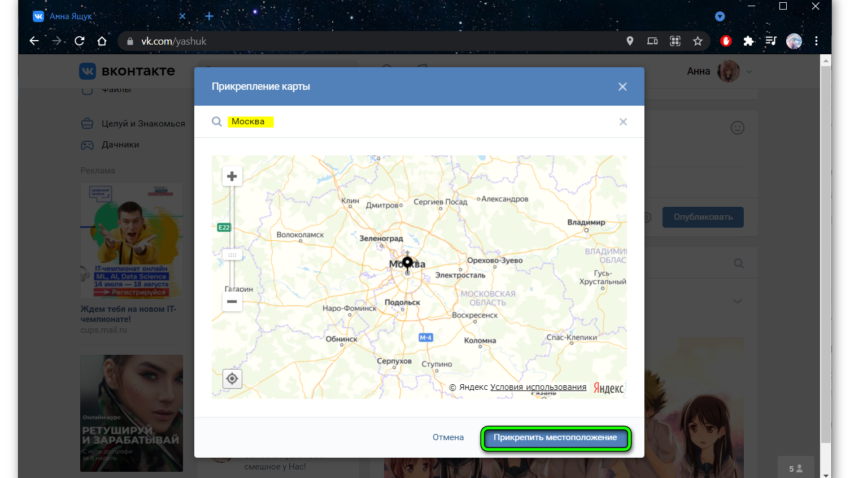Zoom in the map with plus button
Screen dimensions: 850x478
(232, 177)
